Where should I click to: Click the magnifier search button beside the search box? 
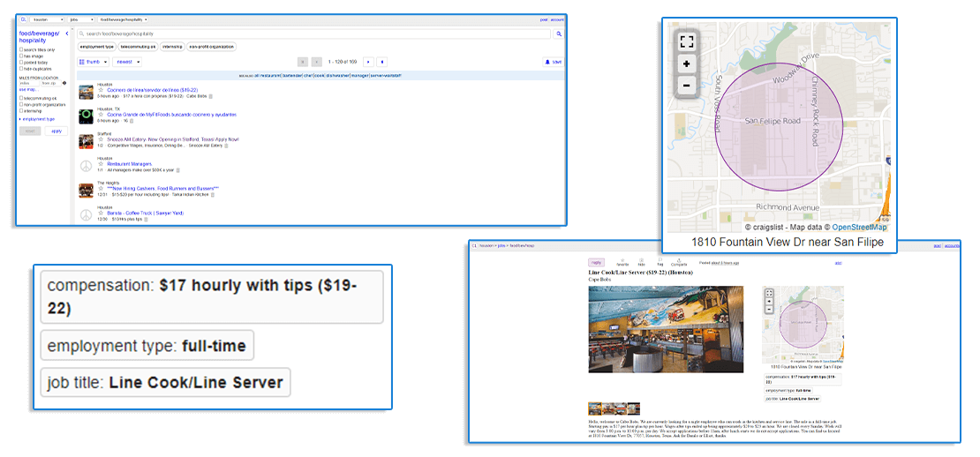tap(559, 34)
